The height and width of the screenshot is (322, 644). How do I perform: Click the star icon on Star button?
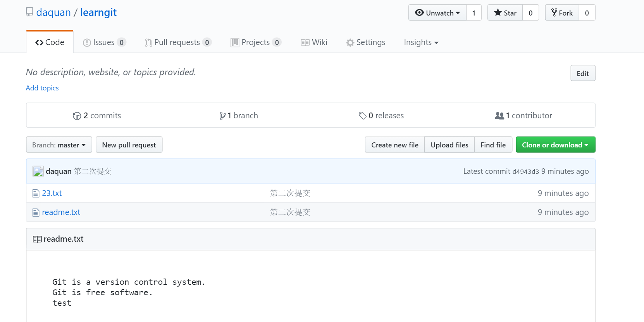(498, 12)
